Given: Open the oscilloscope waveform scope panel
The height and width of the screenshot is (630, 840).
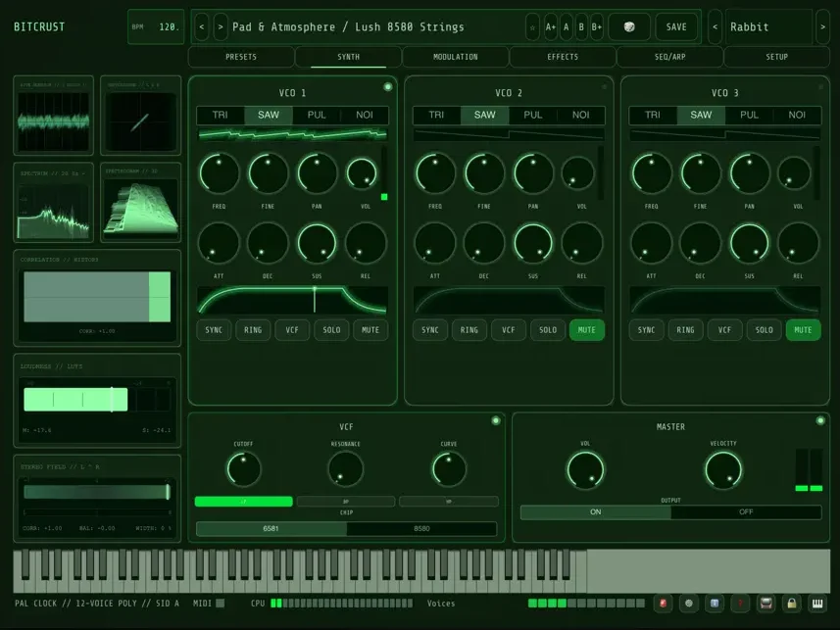Looking at the screenshot, I should 54,116.
